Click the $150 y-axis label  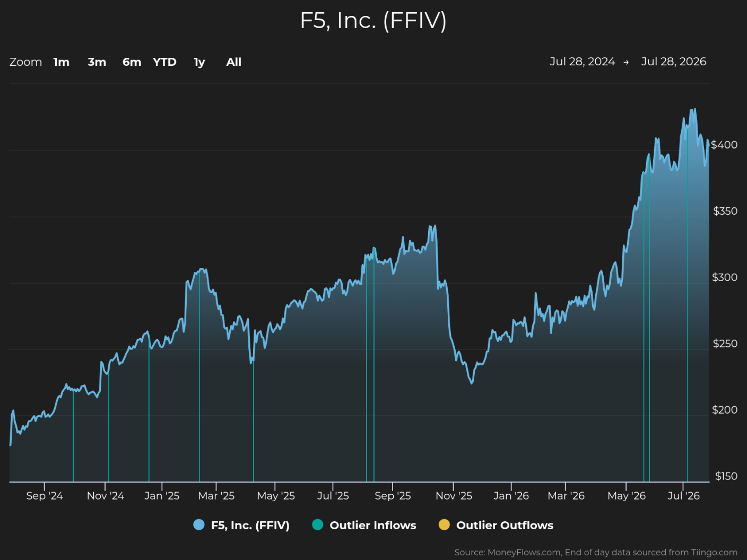pyautogui.click(x=726, y=476)
